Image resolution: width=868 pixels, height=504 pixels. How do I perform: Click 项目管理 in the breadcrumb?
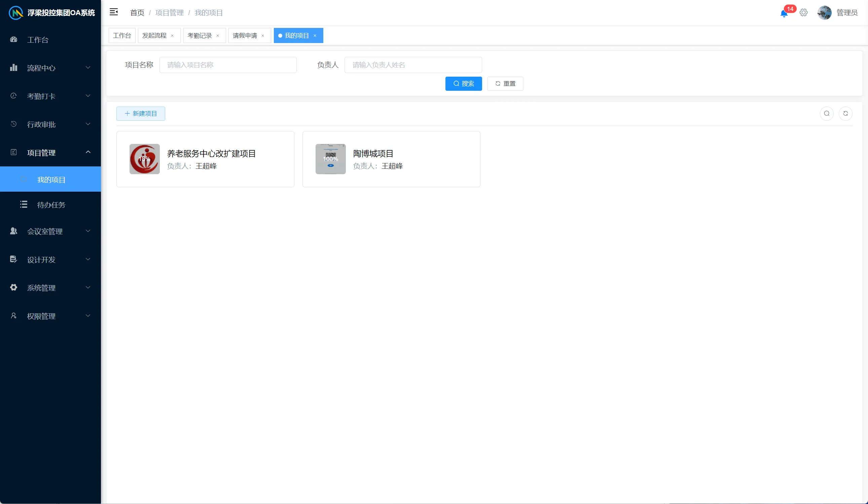click(x=170, y=13)
